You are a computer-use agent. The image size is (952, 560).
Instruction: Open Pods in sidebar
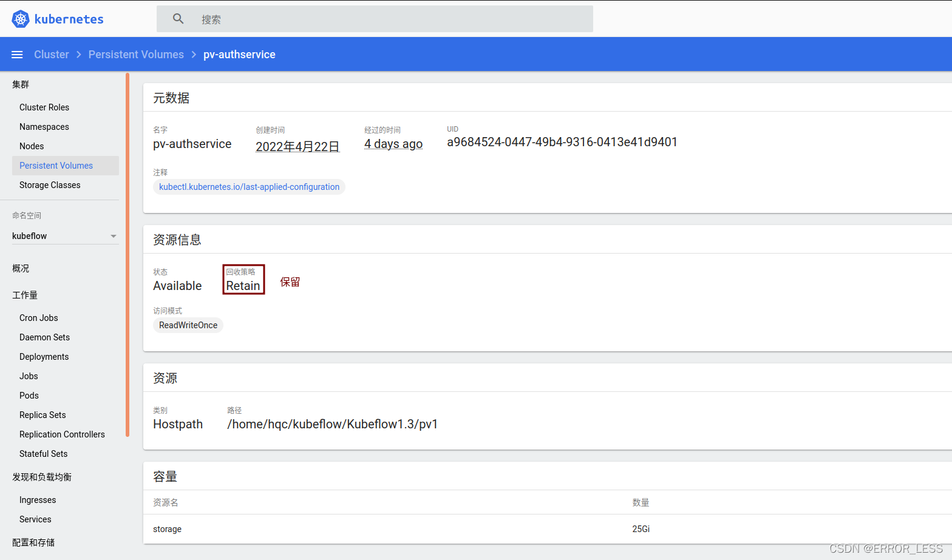(29, 396)
